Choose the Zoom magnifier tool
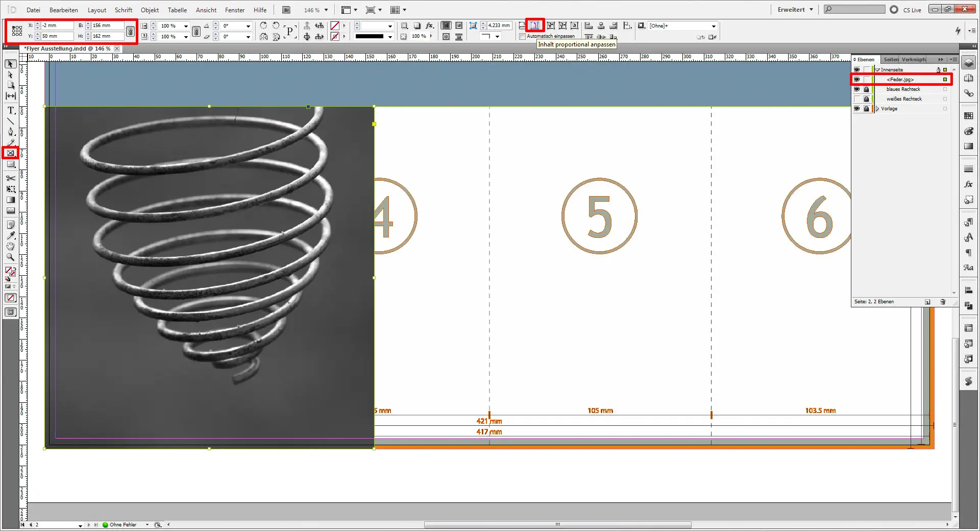 coord(10,257)
